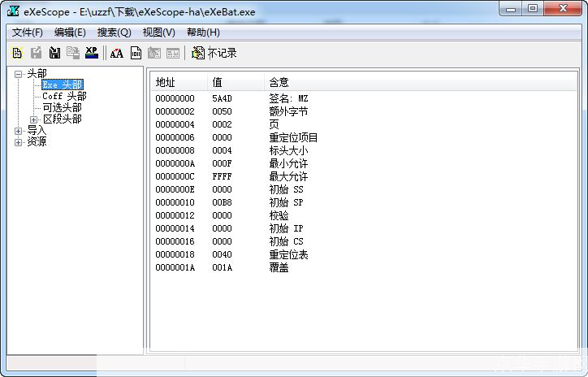Click the Open file toolbar icon
This screenshot has height=377, width=588.
click(17, 53)
